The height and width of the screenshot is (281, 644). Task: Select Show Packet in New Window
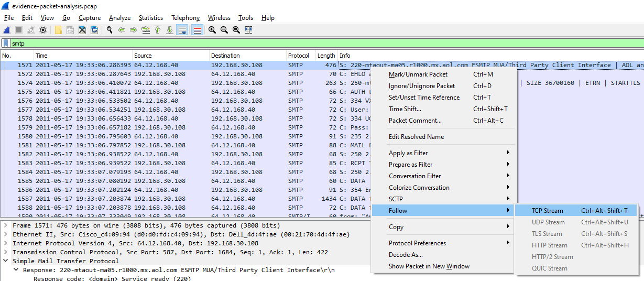(x=443, y=266)
